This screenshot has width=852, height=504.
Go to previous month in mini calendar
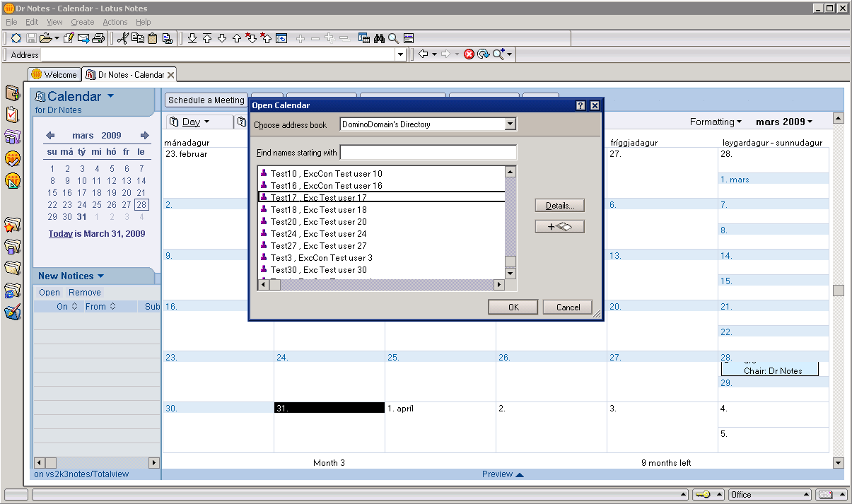coord(50,136)
